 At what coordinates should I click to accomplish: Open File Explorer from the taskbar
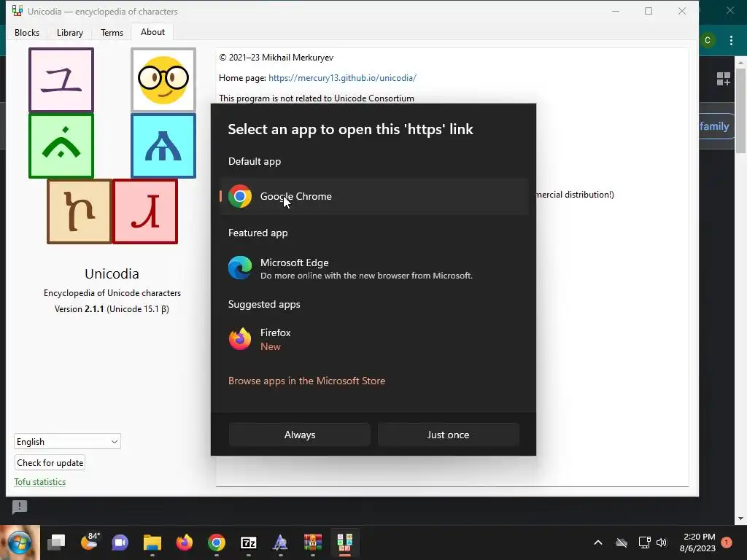pos(152,542)
